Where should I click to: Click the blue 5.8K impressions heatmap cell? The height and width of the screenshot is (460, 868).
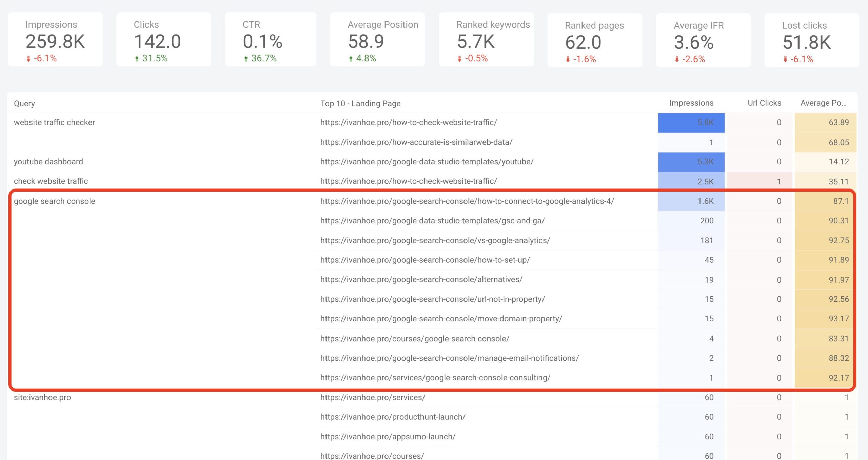pyautogui.click(x=691, y=122)
